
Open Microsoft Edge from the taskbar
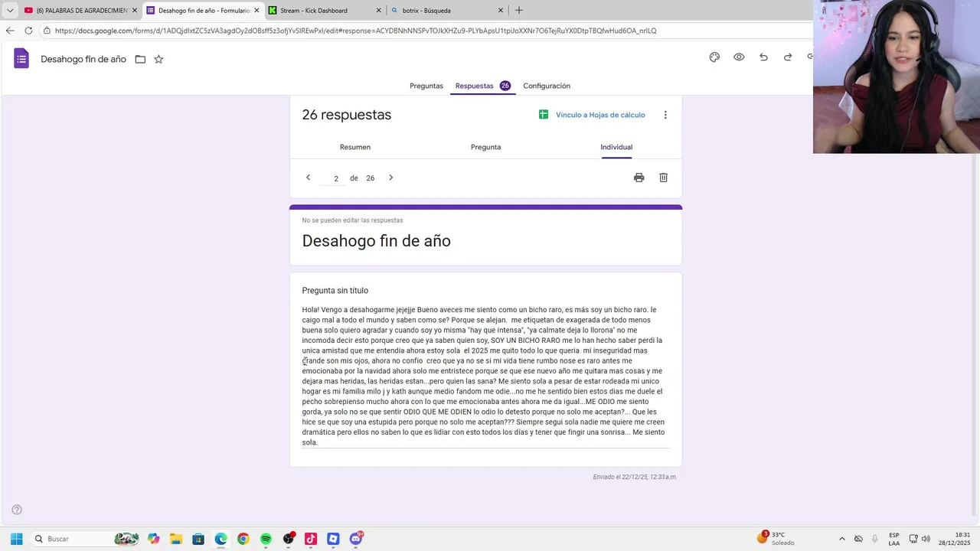pos(220,539)
